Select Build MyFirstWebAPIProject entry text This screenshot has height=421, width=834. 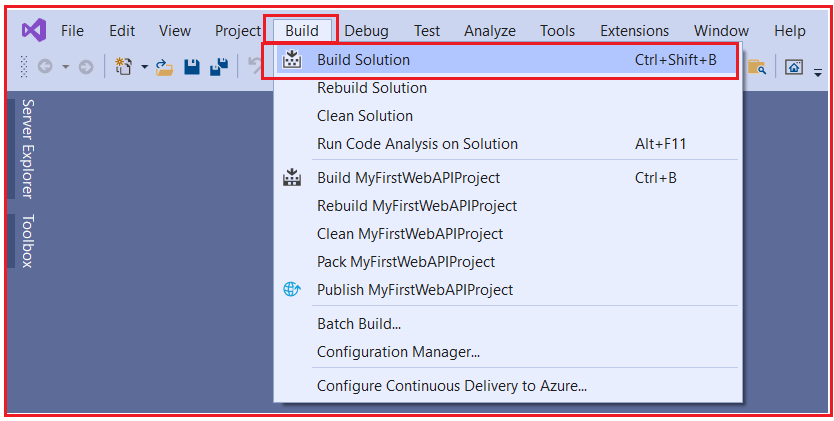[x=408, y=178]
